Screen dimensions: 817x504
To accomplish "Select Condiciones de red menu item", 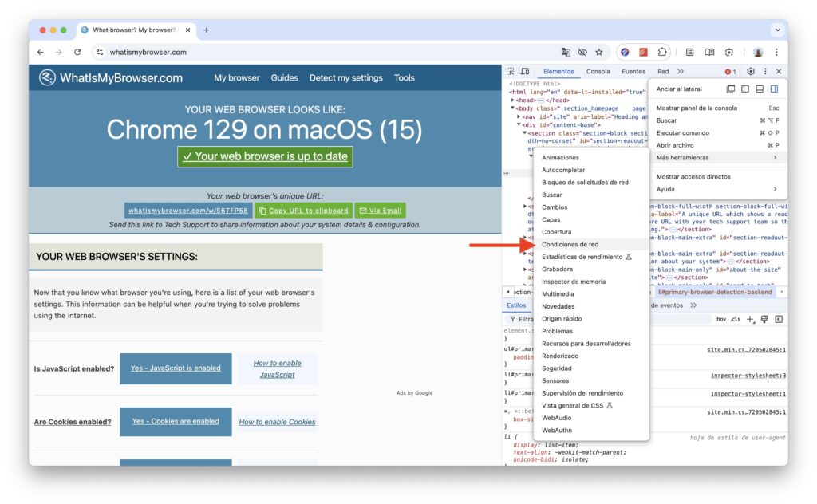I will coord(591,244).
